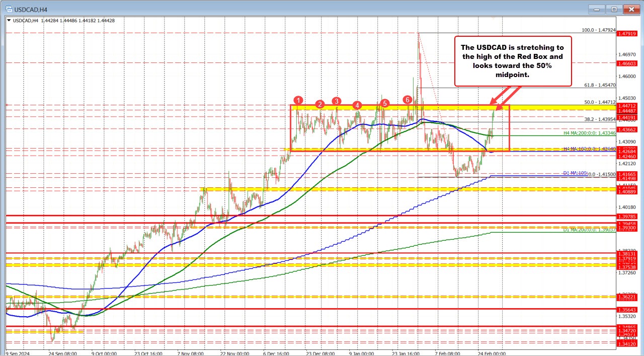The width and height of the screenshot is (644, 356).
Task: Click the 61.8 - 1.45470 Fibonacci level label
Action: (x=599, y=85)
